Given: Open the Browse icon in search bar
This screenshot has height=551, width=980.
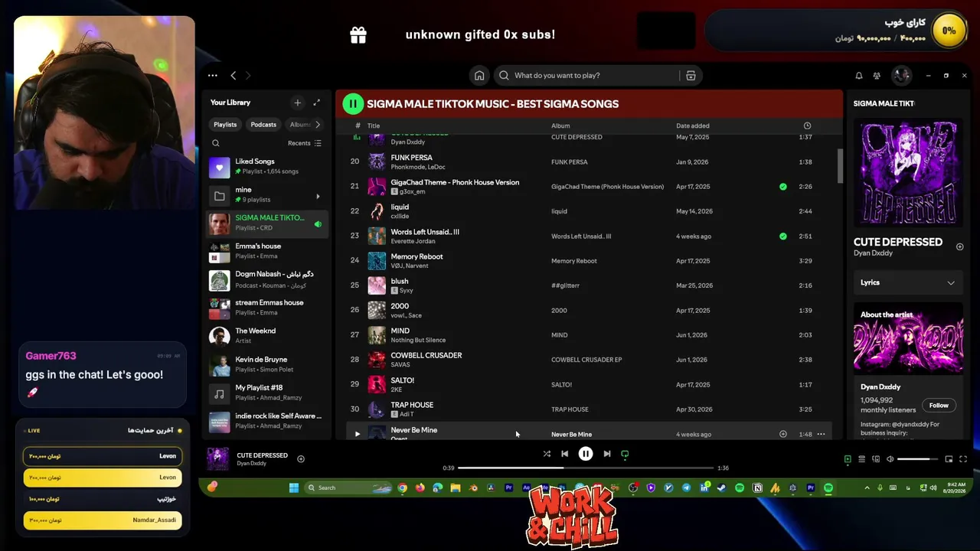Looking at the screenshot, I should tap(691, 75).
